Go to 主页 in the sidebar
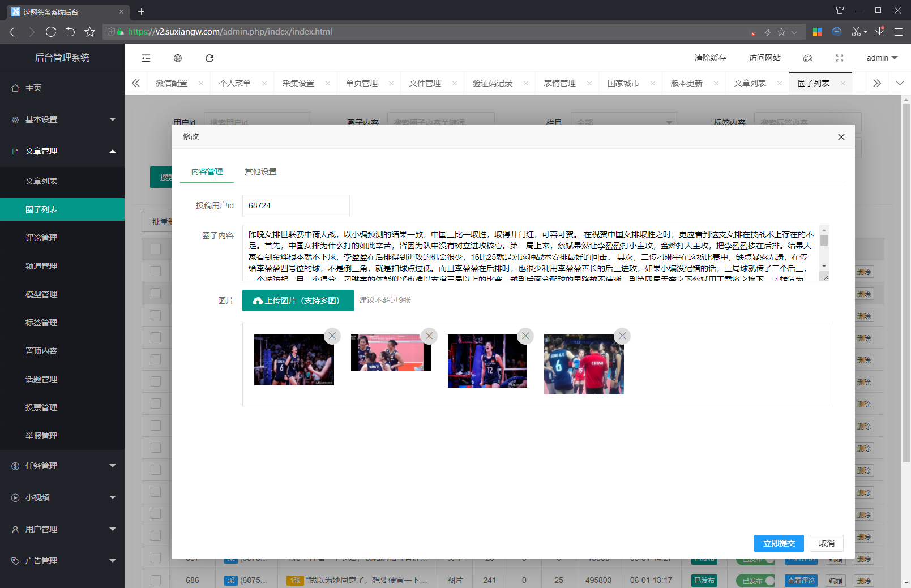Viewport: 911px width, 588px height. click(x=62, y=88)
